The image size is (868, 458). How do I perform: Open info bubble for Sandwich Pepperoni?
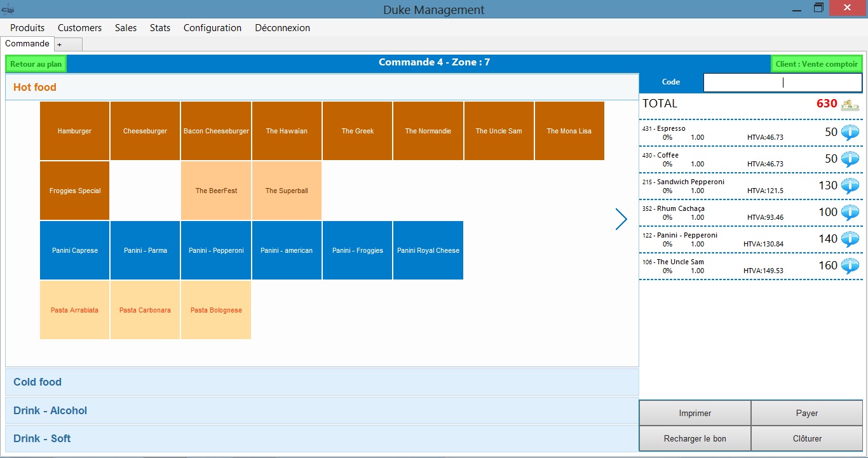[x=850, y=186]
